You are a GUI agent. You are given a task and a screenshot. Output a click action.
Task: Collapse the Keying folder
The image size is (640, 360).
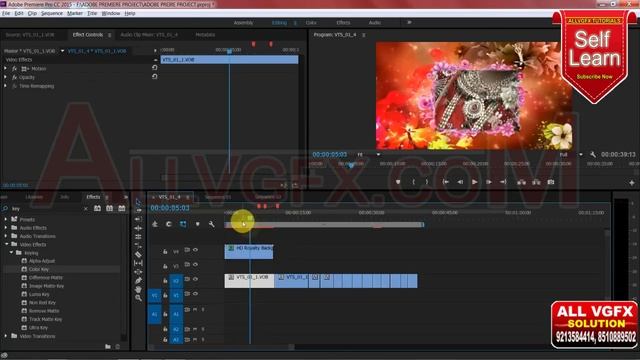pyautogui.click(x=11, y=253)
